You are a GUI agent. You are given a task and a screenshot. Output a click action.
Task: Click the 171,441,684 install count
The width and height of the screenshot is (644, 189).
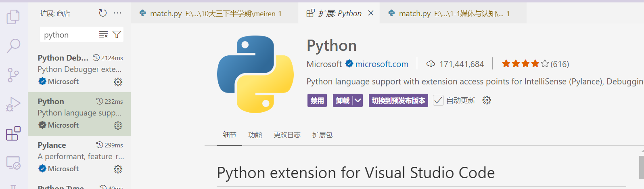click(x=462, y=64)
